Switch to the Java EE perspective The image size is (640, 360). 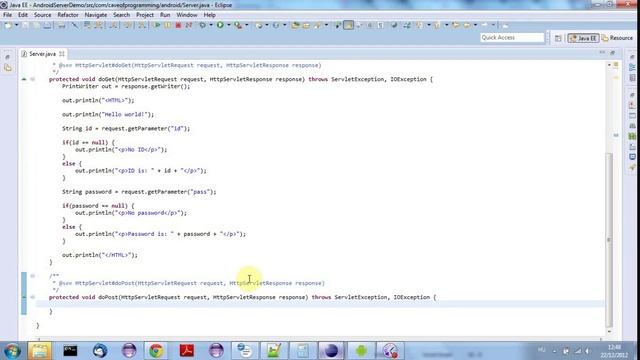(x=583, y=38)
